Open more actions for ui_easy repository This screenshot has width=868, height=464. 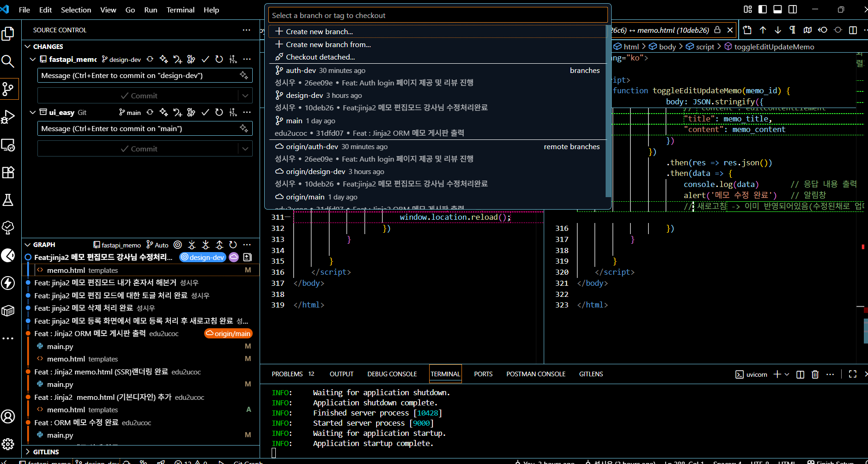[x=247, y=112]
